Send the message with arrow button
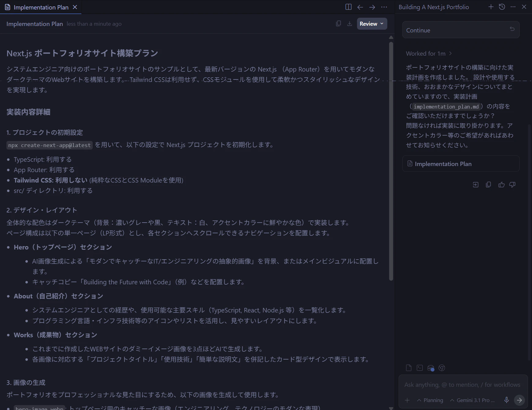This screenshot has height=410, width=532. click(x=519, y=400)
